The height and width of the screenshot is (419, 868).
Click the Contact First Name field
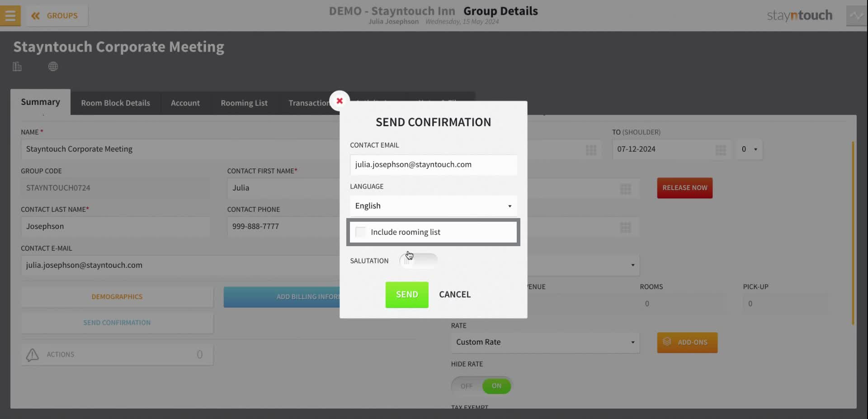point(283,188)
